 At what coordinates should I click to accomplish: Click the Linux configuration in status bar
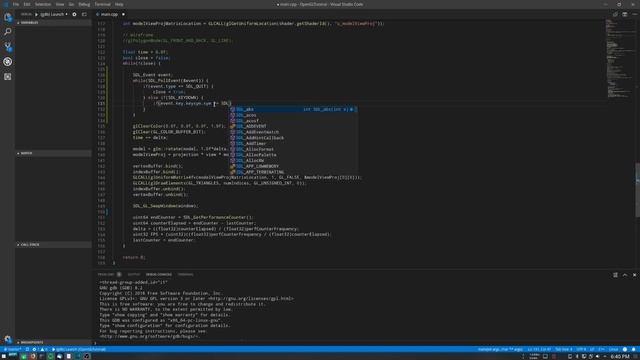click(x=613, y=349)
